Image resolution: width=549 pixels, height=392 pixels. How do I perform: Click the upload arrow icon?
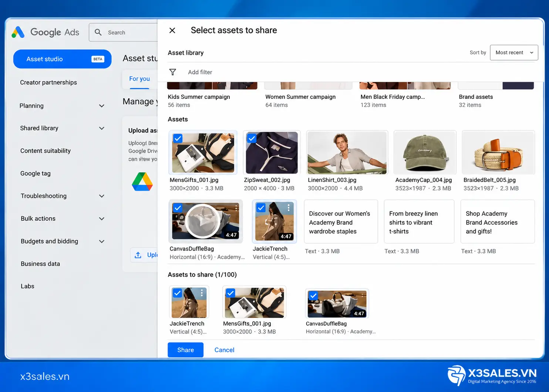pyautogui.click(x=138, y=255)
